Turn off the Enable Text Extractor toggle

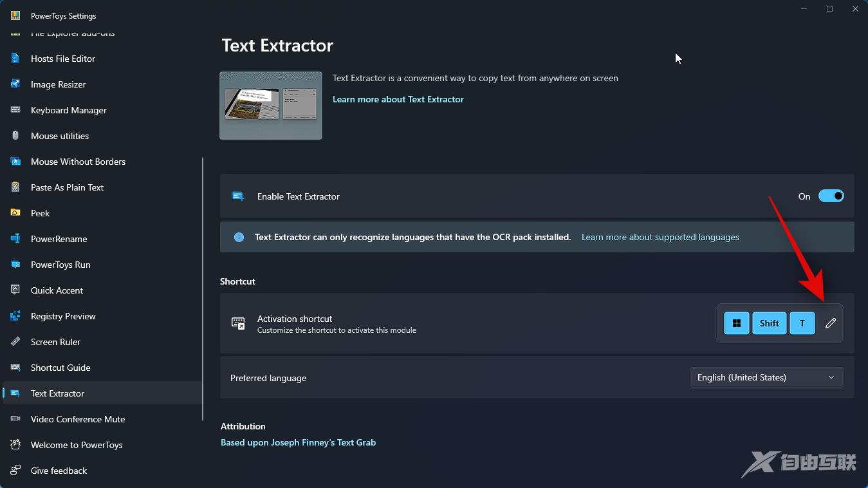click(831, 196)
